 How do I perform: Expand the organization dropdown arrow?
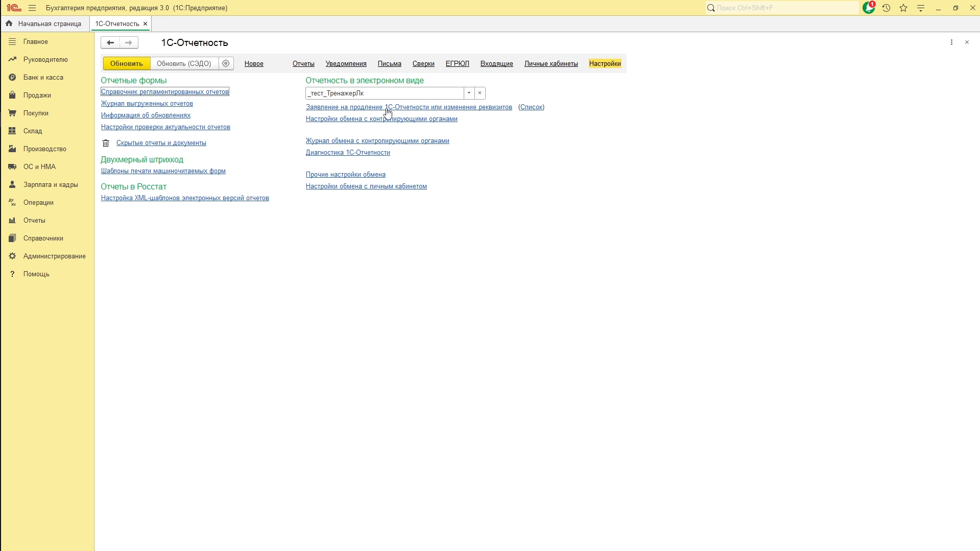coord(469,93)
